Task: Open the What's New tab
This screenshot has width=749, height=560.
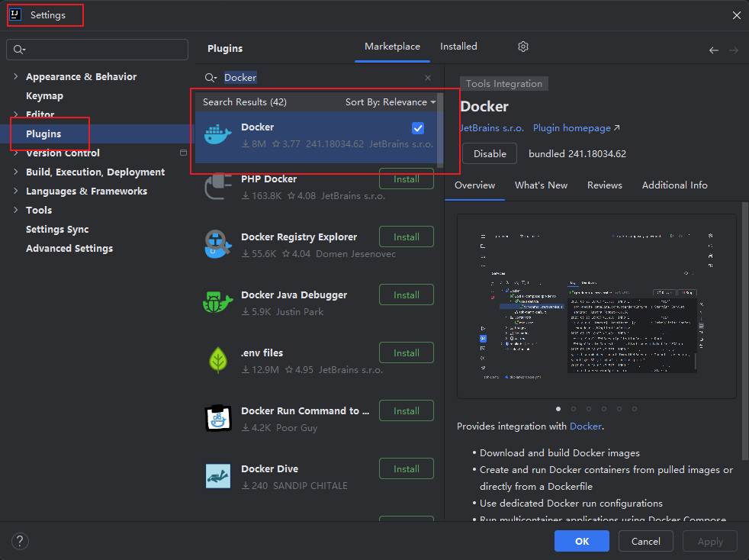Action: coord(542,185)
